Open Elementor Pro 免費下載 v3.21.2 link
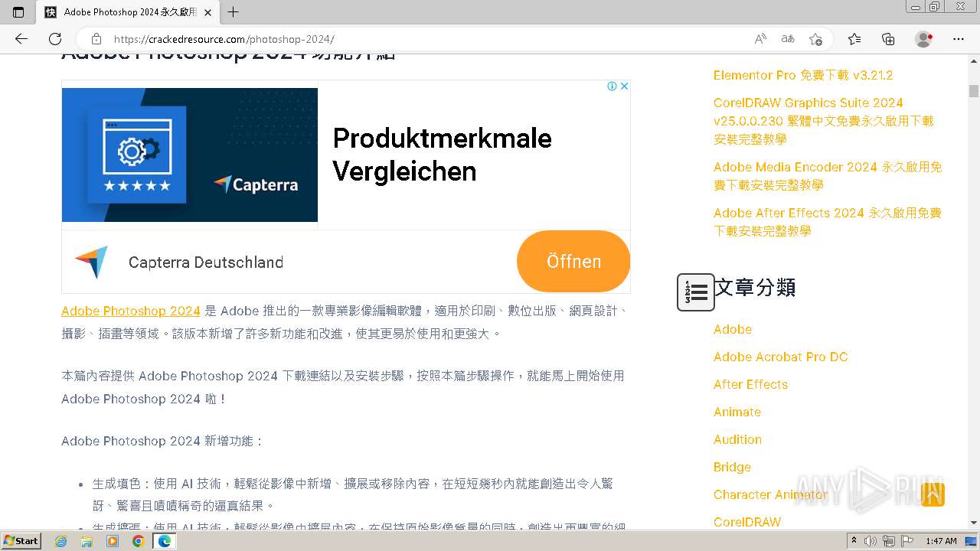The width and height of the screenshot is (980, 551). (x=803, y=75)
